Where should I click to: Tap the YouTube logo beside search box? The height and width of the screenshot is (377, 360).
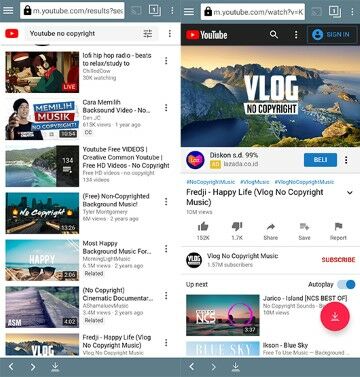(x=12, y=33)
